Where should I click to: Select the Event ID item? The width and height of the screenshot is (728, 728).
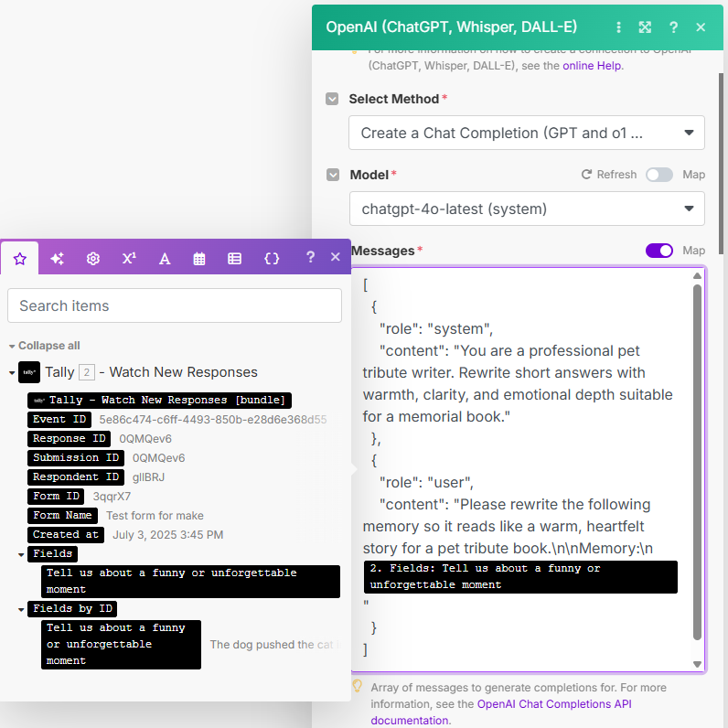point(59,419)
